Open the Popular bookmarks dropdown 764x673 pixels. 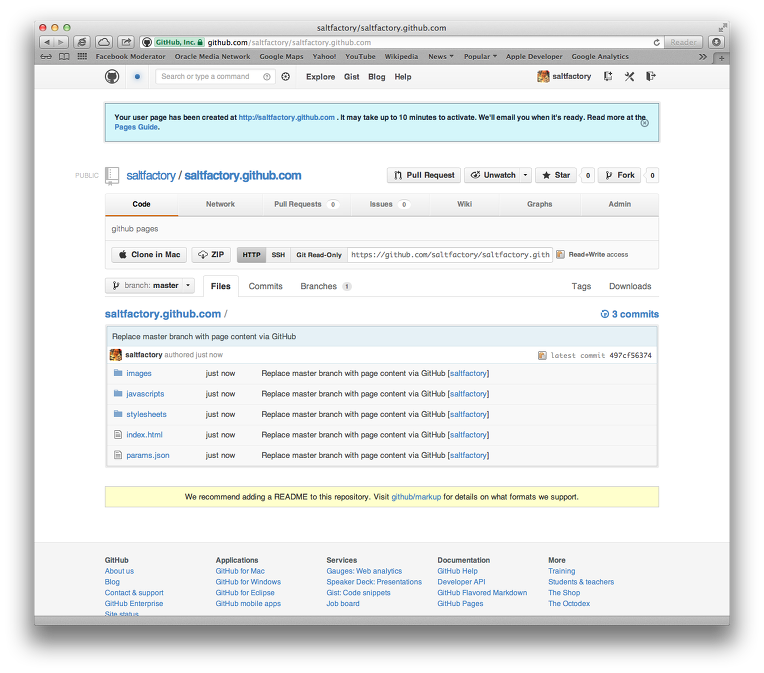480,57
